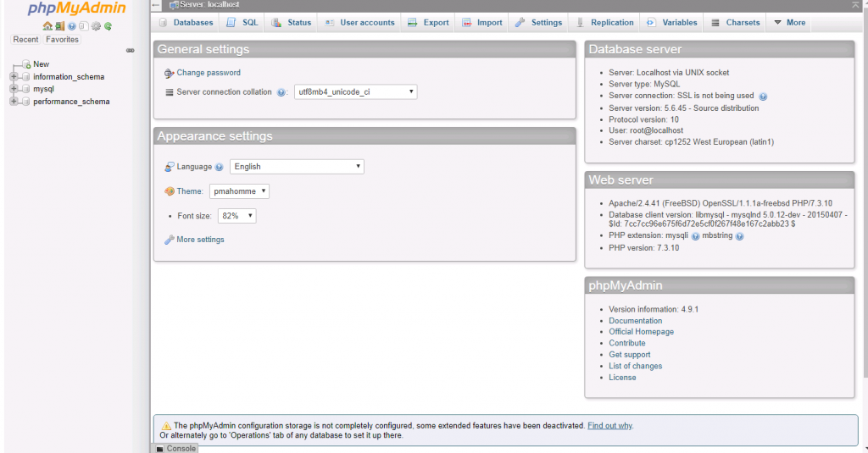Click the Home icon in sidebar

point(47,26)
